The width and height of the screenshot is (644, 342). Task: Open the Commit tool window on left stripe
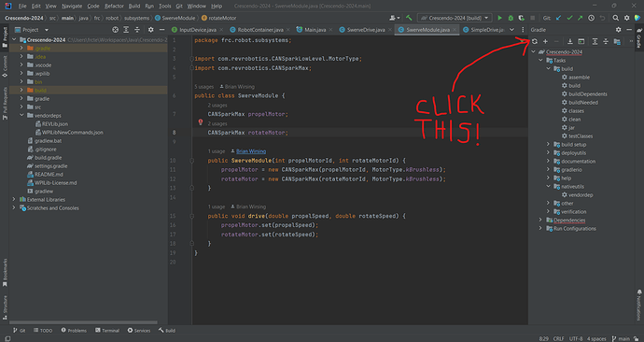5,66
